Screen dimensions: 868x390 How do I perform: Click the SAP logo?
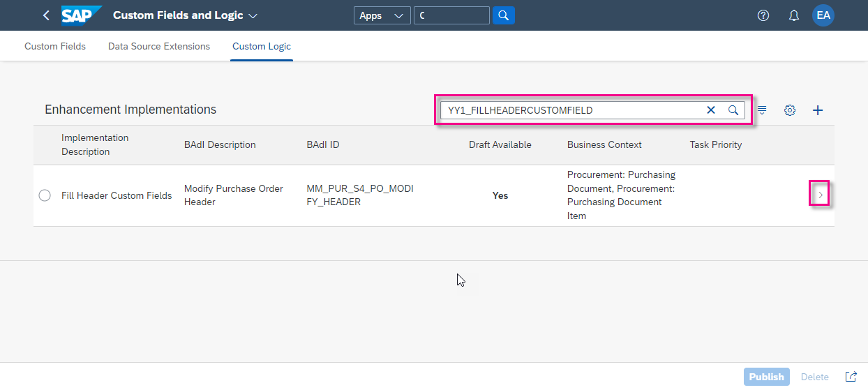(x=81, y=15)
